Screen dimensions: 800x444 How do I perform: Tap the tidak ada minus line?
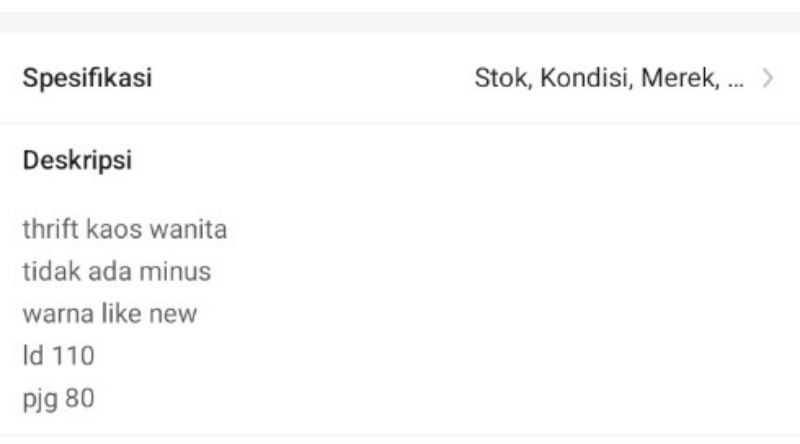click(x=117, y=271)
